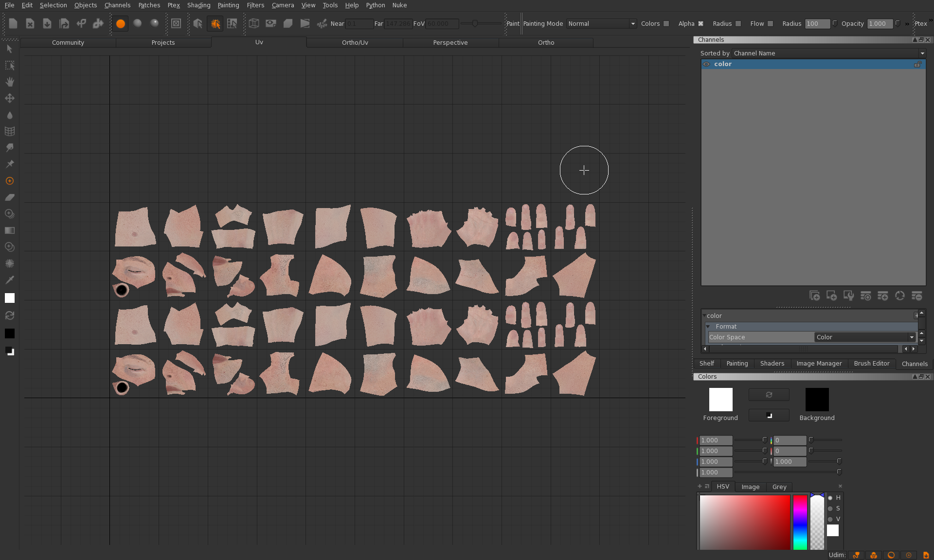Open the Shelf panel tab
The width and height of the screenshot is (934, 560).
pos(706,363)
